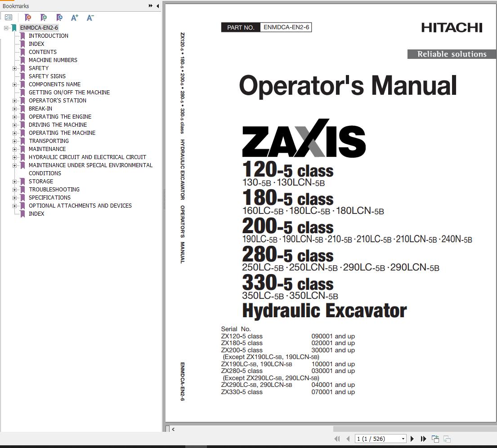Reduce bookmark font size with A- icon
Viewport: 497px width, 448px height.
[90, 18]
